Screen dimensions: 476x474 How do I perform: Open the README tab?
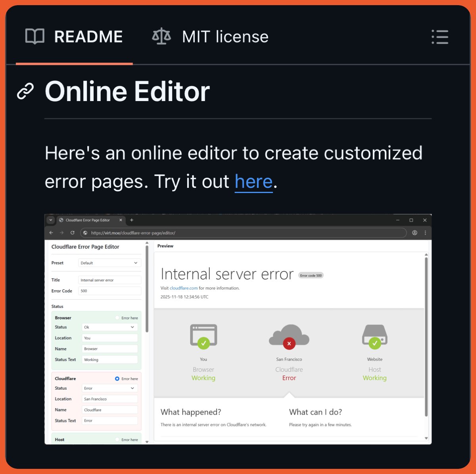(74, 37)
